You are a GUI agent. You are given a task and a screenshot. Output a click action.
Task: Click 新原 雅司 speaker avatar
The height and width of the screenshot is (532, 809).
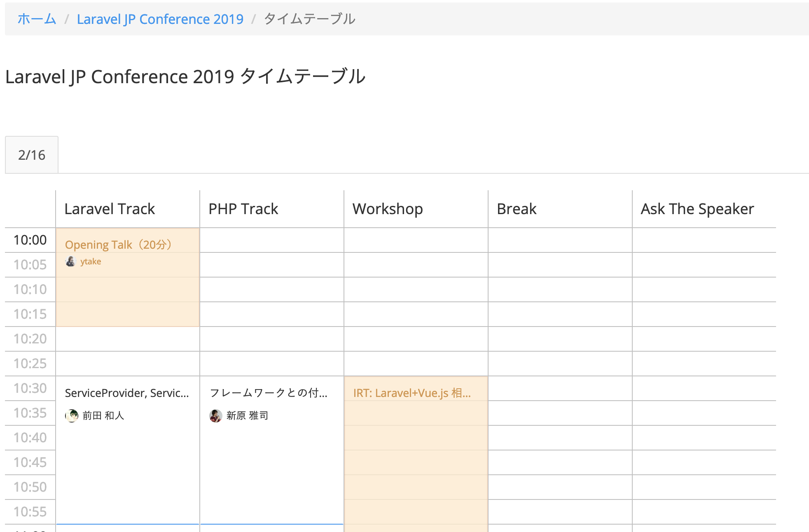[x=215, y=415]
